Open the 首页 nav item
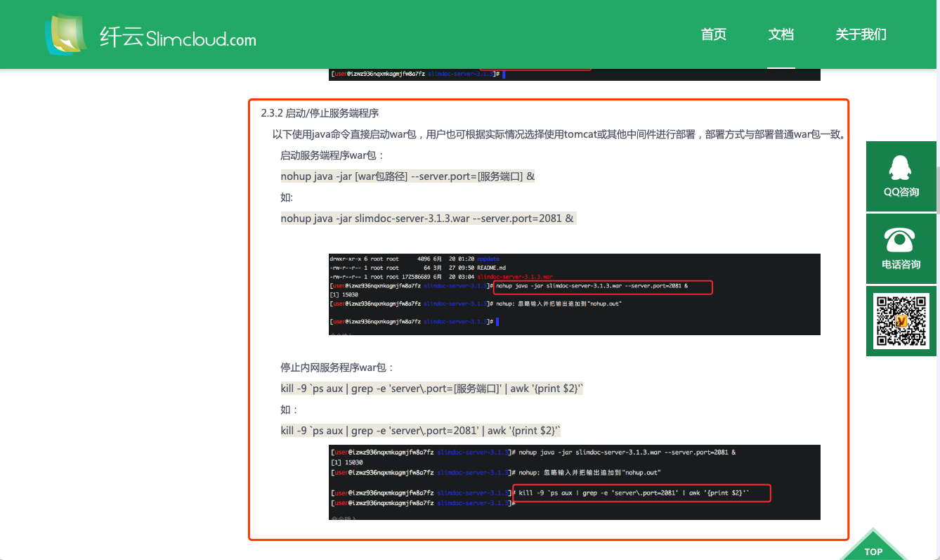 [713, 34]
